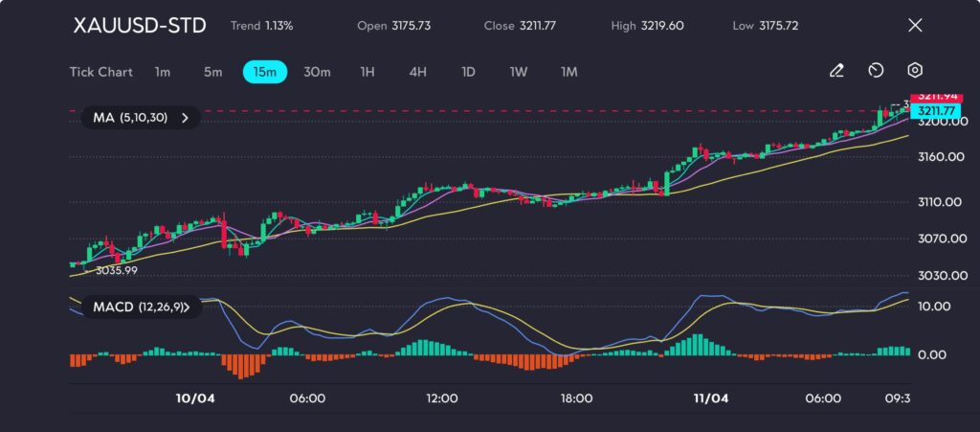This screenshot has width=980, height=432.
Task: Switch to the 30m timeframe
Action: (x=317, y=72)
